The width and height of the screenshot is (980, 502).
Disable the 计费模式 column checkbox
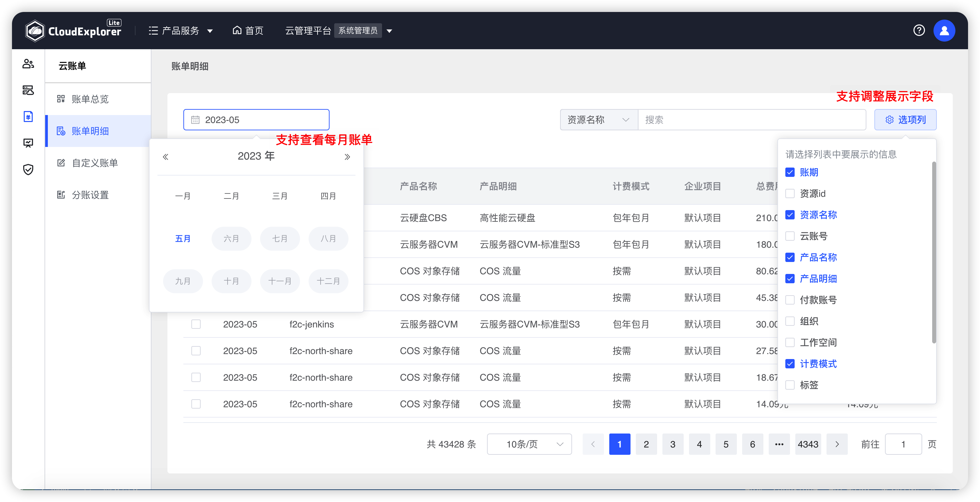tap(790, 364)
